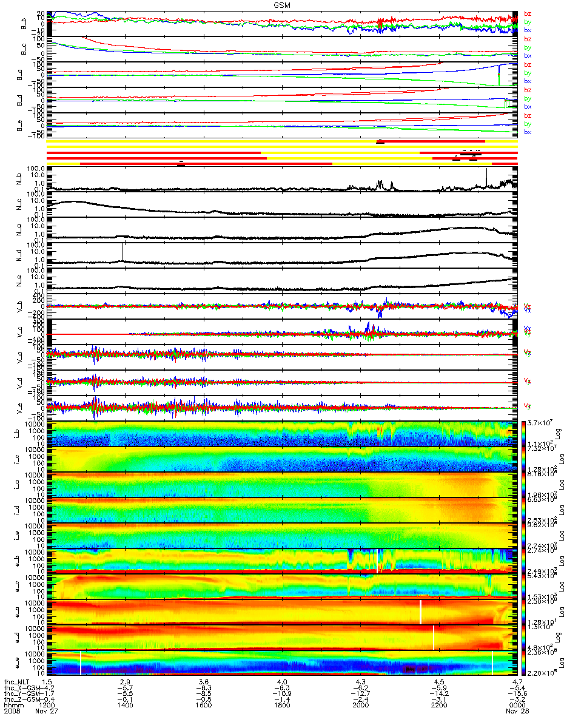
Task: Click the 0000 time tick label
Action: tap(517, 706)
